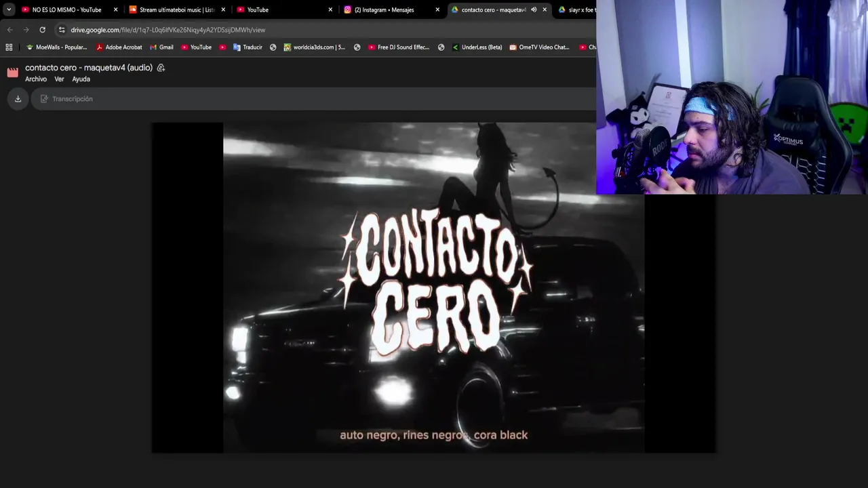Switch to the Instagram Mensajes tab

click(388, 9)
